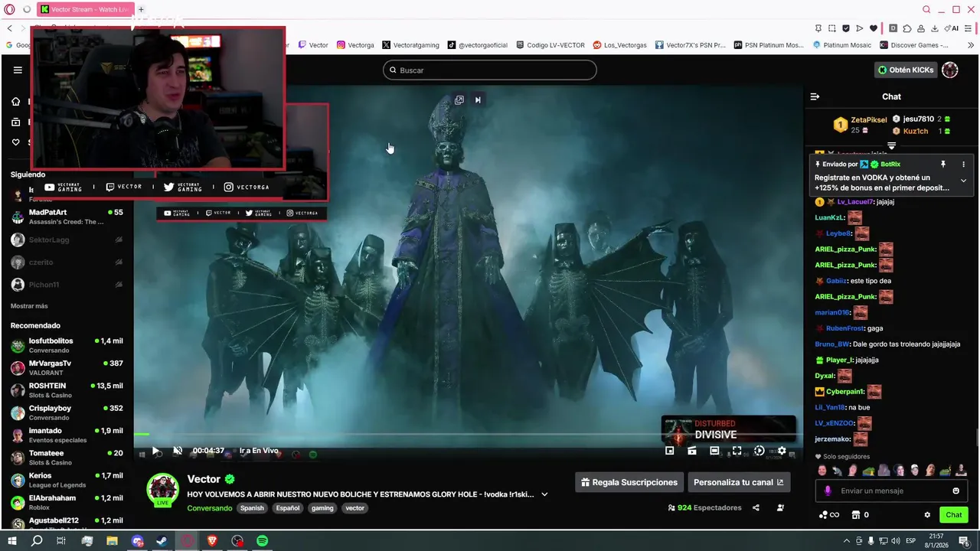980x551 pixels.
Task: Open the emoji picker in chat
Action: pyautogui.click(x=955, y=491)
